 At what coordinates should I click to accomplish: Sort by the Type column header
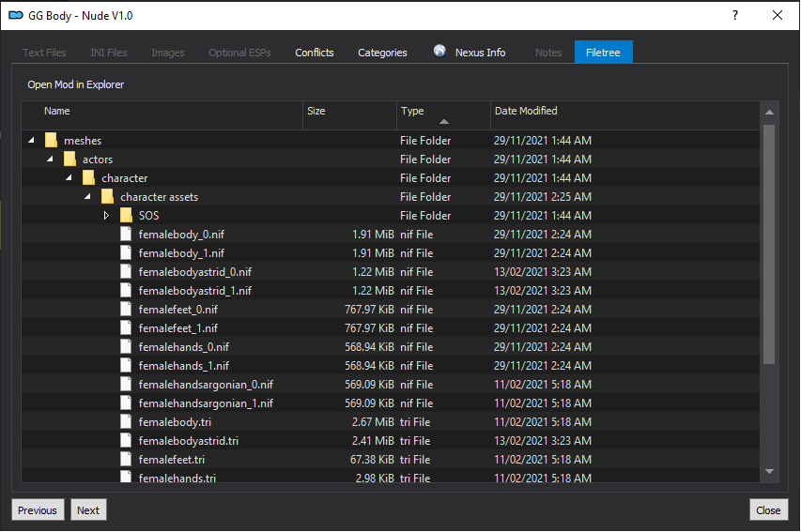tap(443, 115)
